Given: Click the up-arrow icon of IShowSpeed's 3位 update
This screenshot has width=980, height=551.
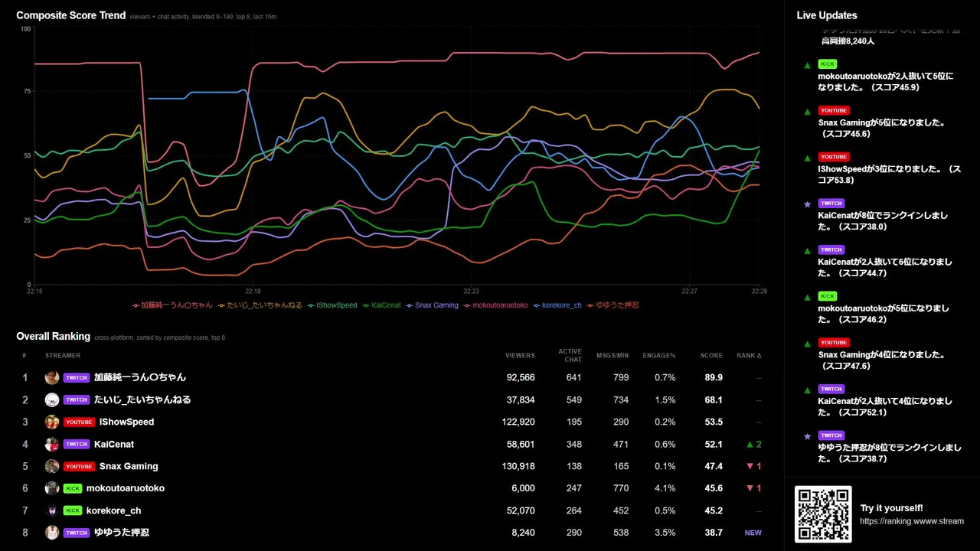Looking at the screenshot, I should click(x=807, y=158).
